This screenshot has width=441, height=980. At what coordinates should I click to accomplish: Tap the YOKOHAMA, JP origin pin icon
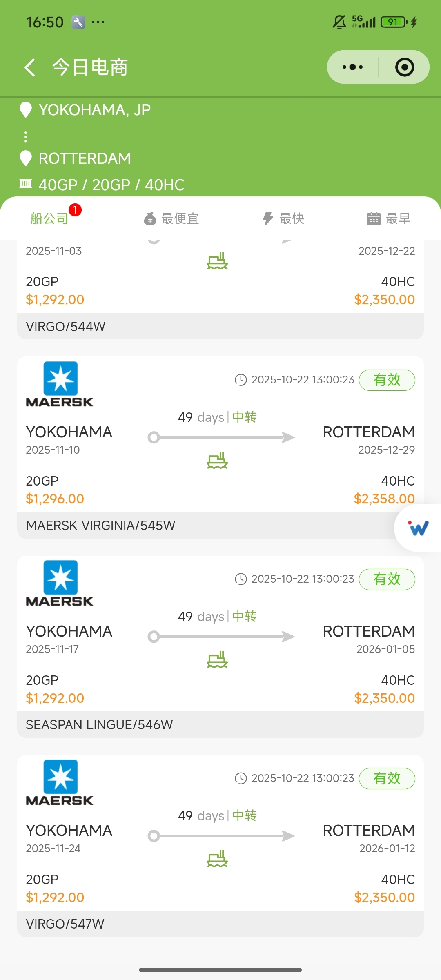coord(26,110)
